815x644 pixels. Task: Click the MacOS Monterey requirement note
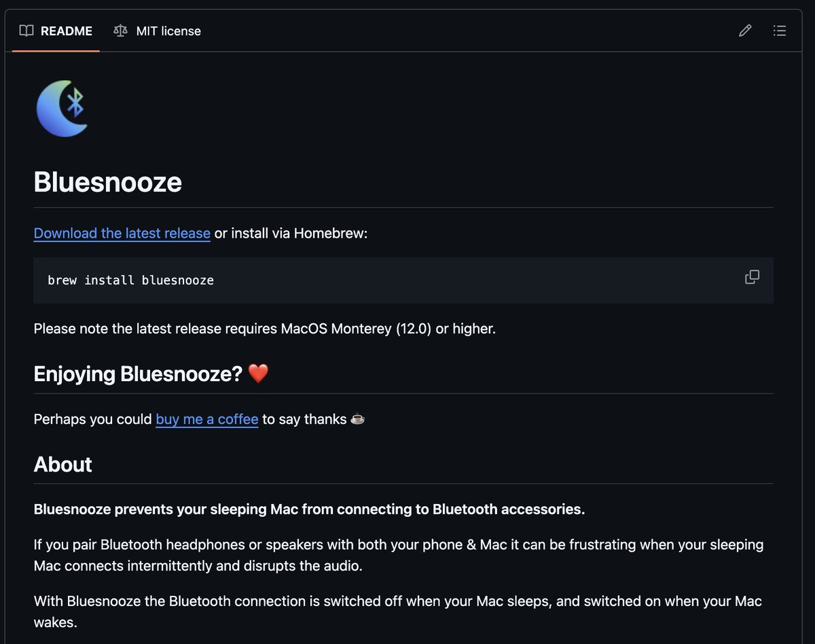(265, 329)
